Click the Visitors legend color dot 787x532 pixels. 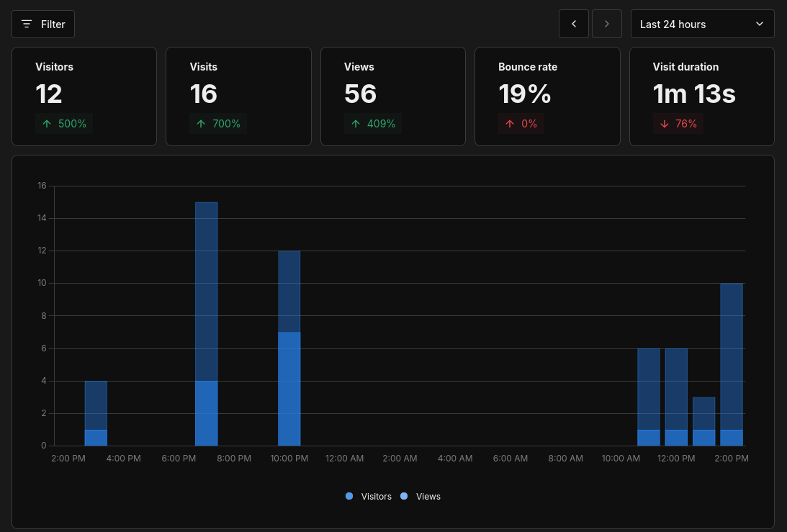[x=349, y=496]
